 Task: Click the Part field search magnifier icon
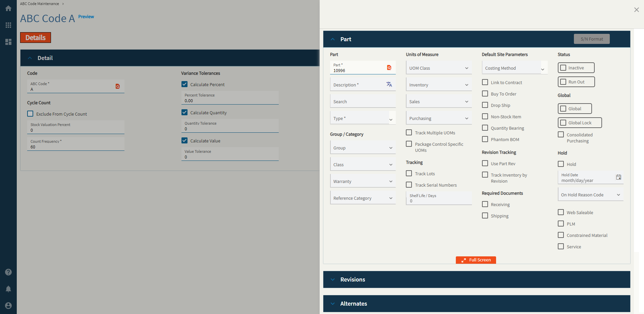click(x=389, y=67)
